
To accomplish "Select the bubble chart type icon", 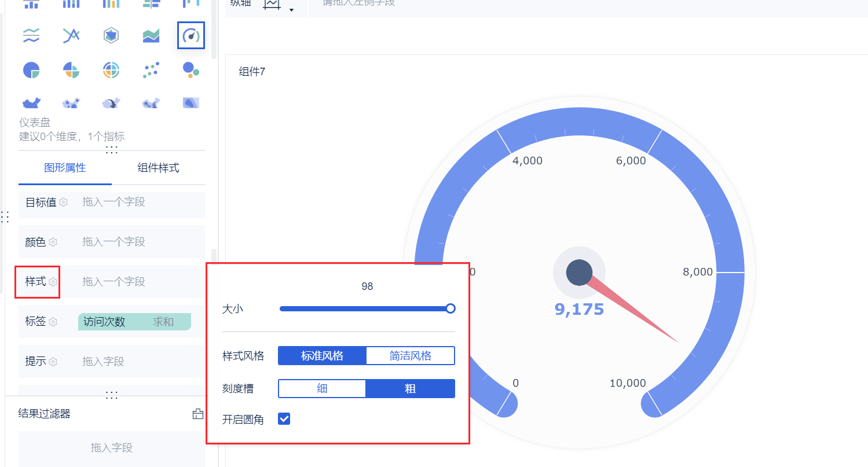I will pyautogui.click(x=191, y=69).
